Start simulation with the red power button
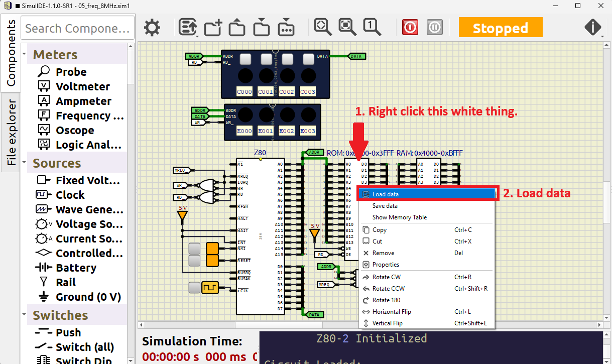 [410, 27]
